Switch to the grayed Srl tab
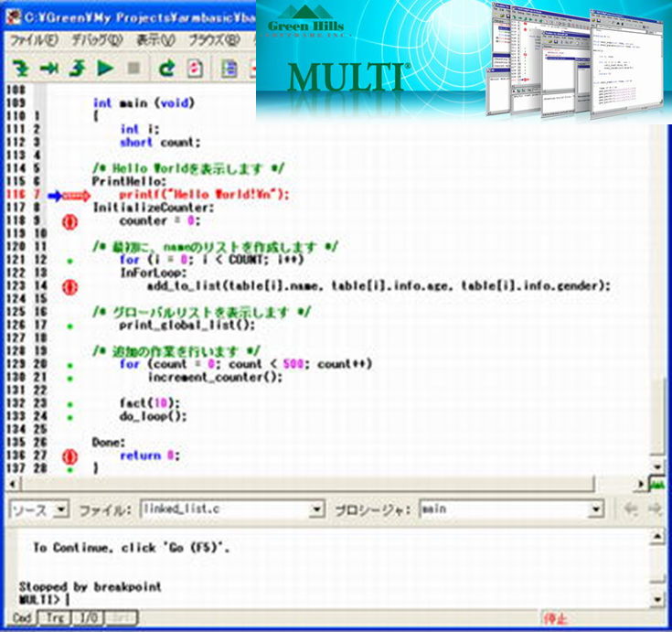The height and width of the screenshot is (632, 672). (122, 618)
